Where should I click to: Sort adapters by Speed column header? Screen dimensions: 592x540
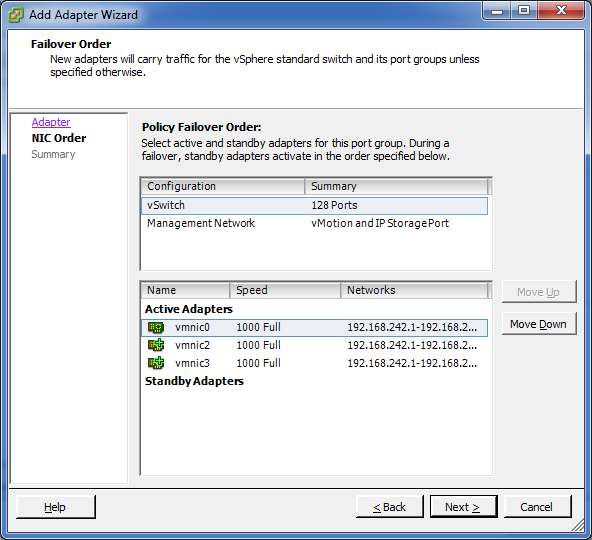285,290
